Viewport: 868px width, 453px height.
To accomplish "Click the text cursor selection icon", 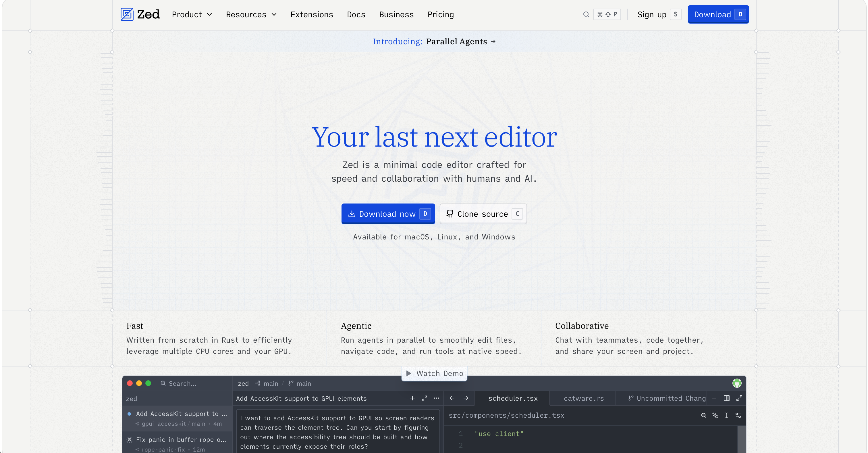I will 726,416.
